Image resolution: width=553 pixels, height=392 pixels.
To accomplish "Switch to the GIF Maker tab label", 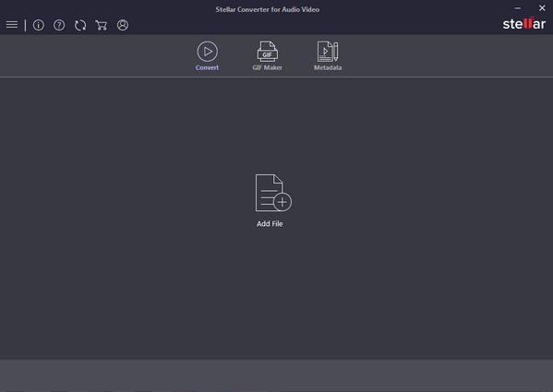I will (x=268, y=67).
